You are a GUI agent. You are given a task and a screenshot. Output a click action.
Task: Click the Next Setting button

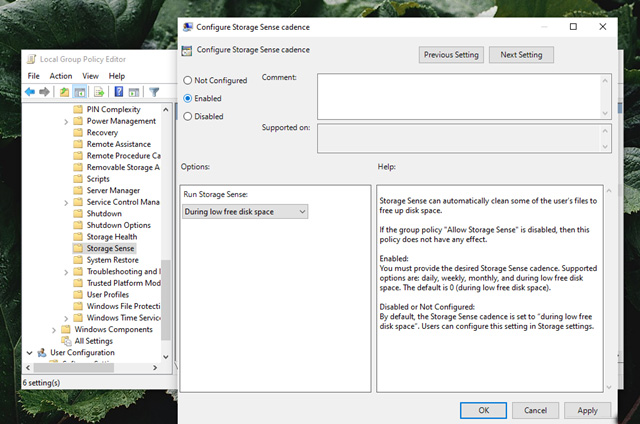pyautogui.click(x=521, y=55)
